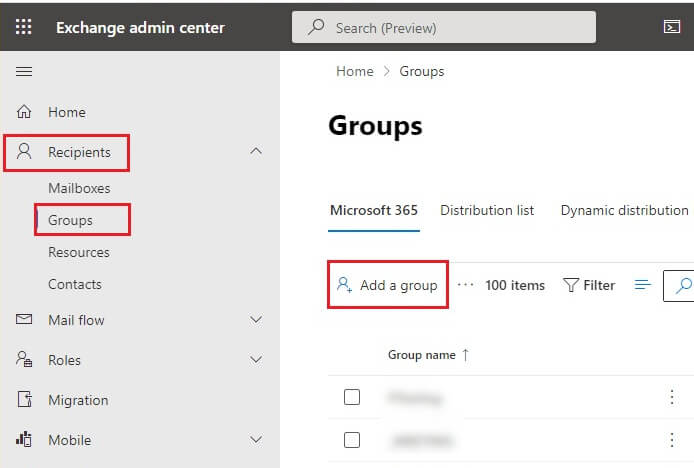The image size is (694, 468).
Task: Collapse the navigation hamburger menu
Action: click(x=24, y=71)
